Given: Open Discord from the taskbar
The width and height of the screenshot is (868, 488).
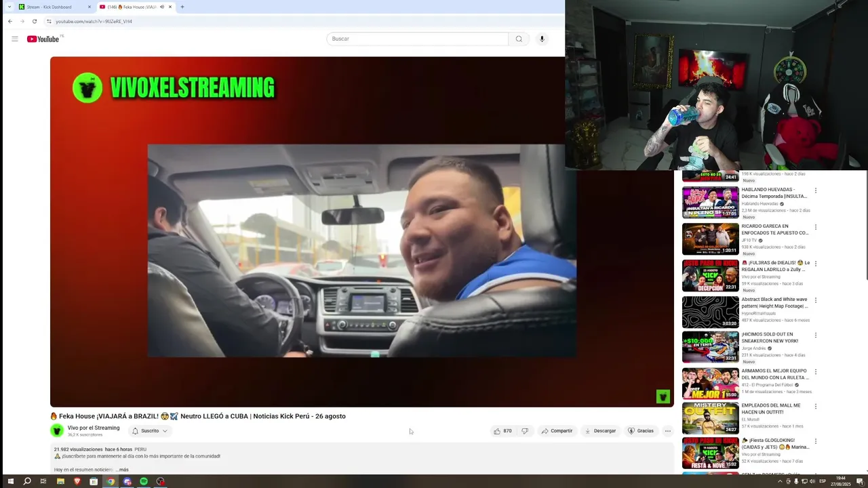Looking at the screenshot, I should coord(127,481).
